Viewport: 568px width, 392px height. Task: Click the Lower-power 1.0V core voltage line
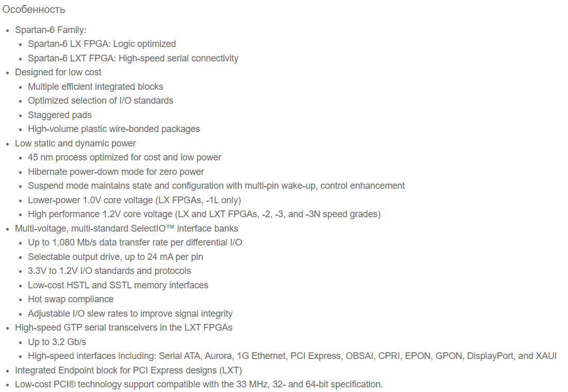[134, 200]
